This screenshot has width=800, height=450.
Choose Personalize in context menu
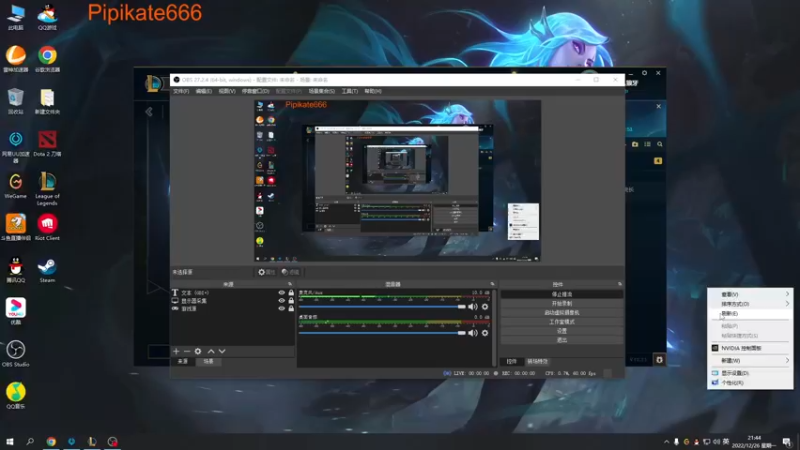coord(750,383)
